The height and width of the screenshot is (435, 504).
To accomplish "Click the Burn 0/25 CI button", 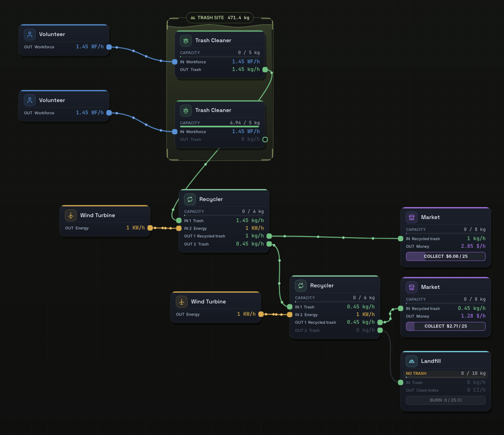I will coord(446,400).
